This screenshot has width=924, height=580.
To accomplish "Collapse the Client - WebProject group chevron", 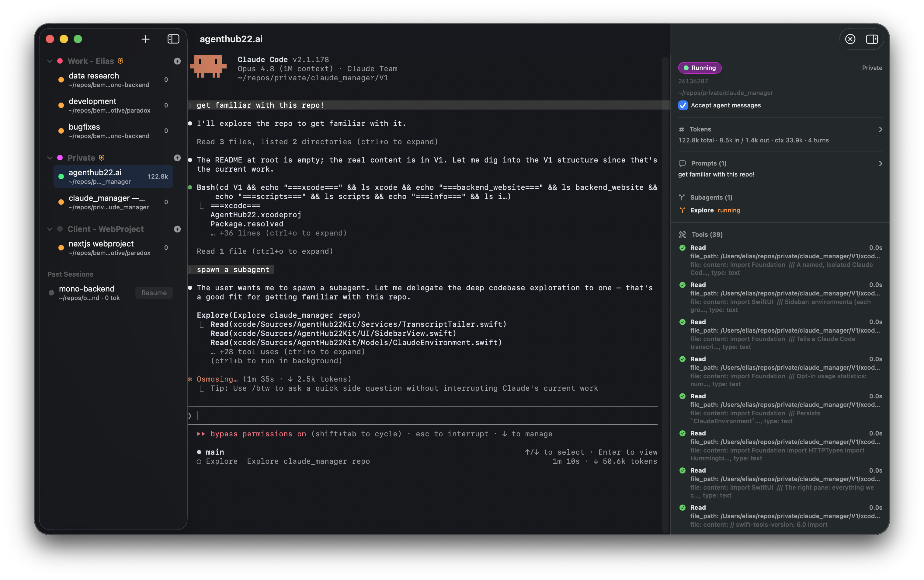I will (50, 229).
